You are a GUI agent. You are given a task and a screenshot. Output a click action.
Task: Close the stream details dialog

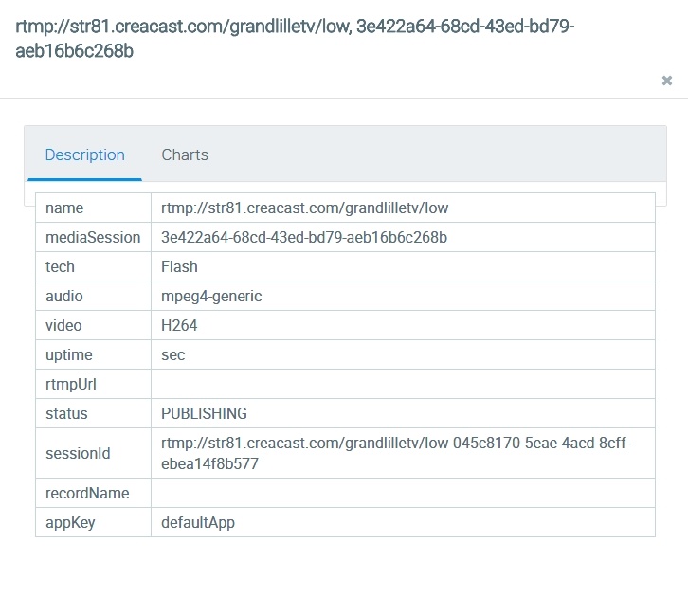(x=667, y=81)
